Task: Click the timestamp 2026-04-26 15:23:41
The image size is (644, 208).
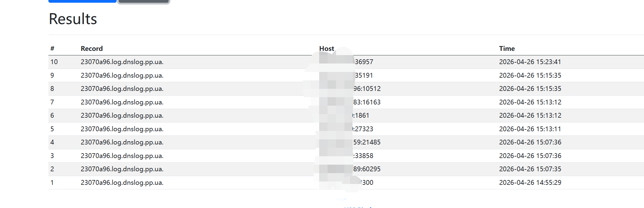Action: [x=530, y=62]
